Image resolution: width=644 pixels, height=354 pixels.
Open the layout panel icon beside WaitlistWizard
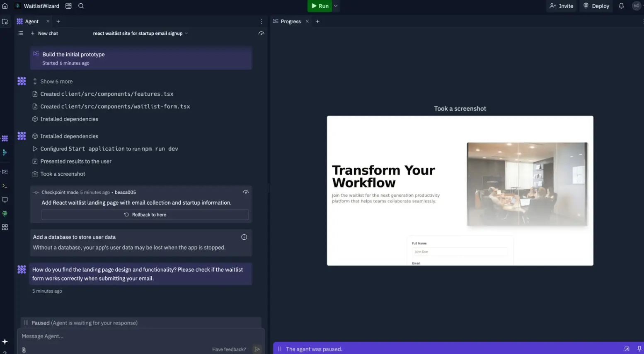[x=68, y=6]
